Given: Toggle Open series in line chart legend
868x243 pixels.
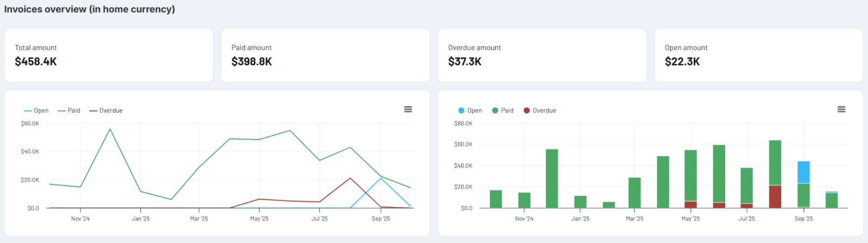Looking at the screenshot, I should click(x=36, y=111).
